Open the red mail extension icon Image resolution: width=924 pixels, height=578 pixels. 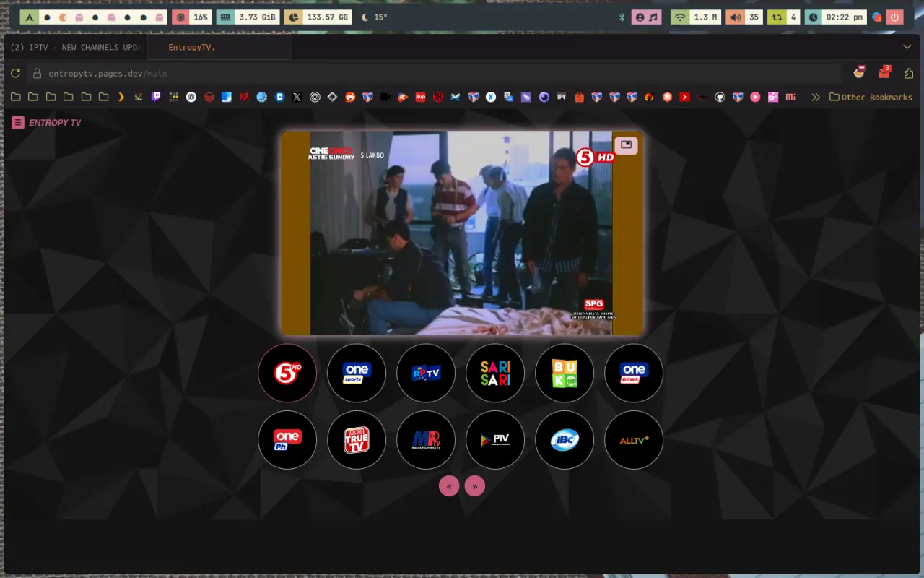[x=884, y=72]
